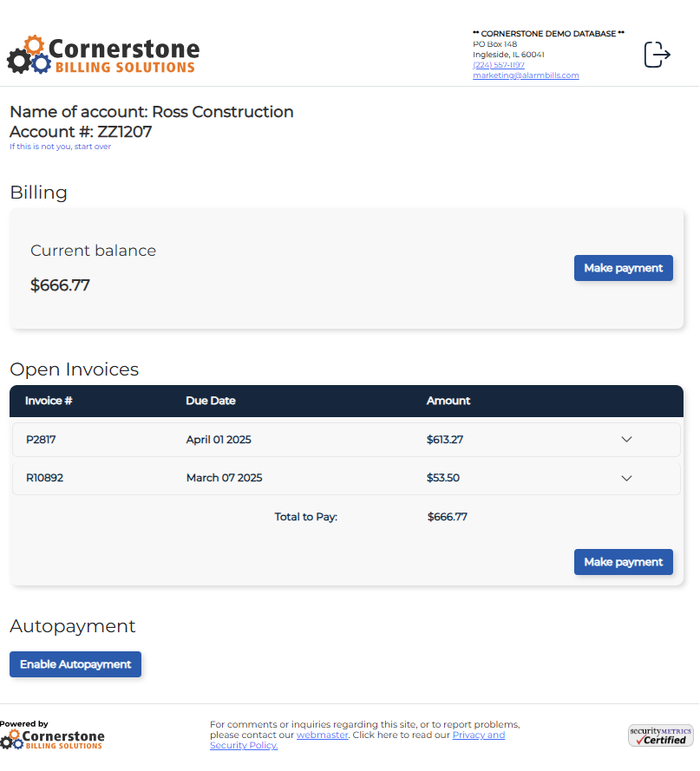Click the Cornerstone Billing Solutions header logo

pos(103,56)
